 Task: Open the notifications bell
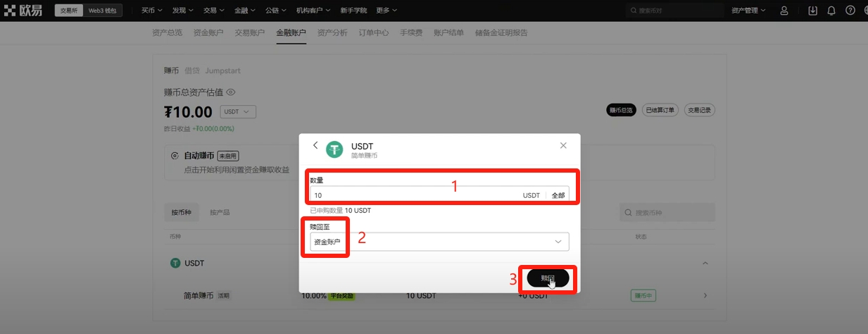831,11
